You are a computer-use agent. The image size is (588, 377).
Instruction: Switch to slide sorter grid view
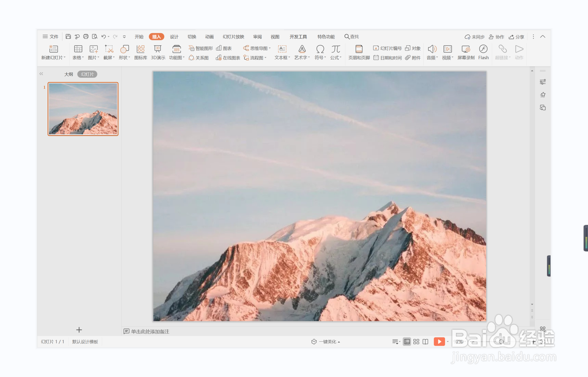(x=416, y=342)
